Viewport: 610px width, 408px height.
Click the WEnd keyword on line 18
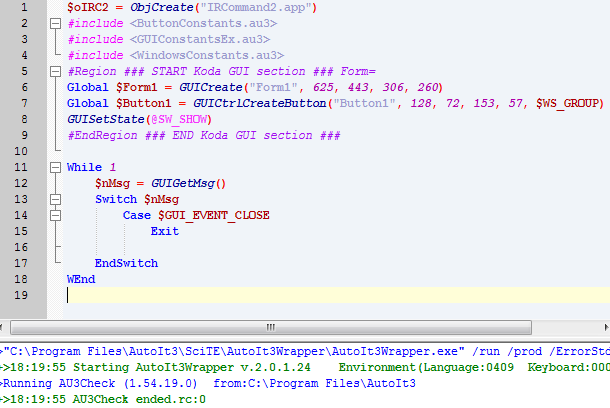pyautogui.click(x=81, y=279)
